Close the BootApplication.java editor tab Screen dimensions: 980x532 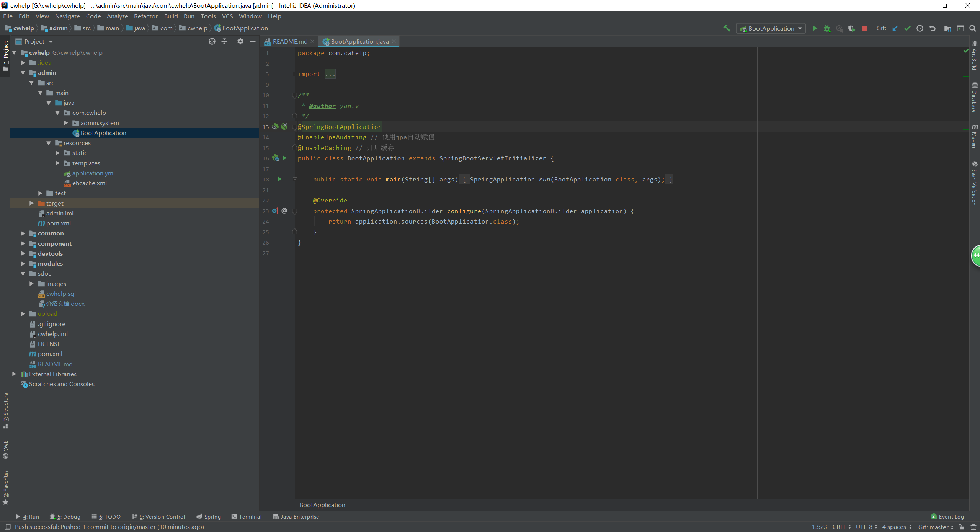coord(394,41)
